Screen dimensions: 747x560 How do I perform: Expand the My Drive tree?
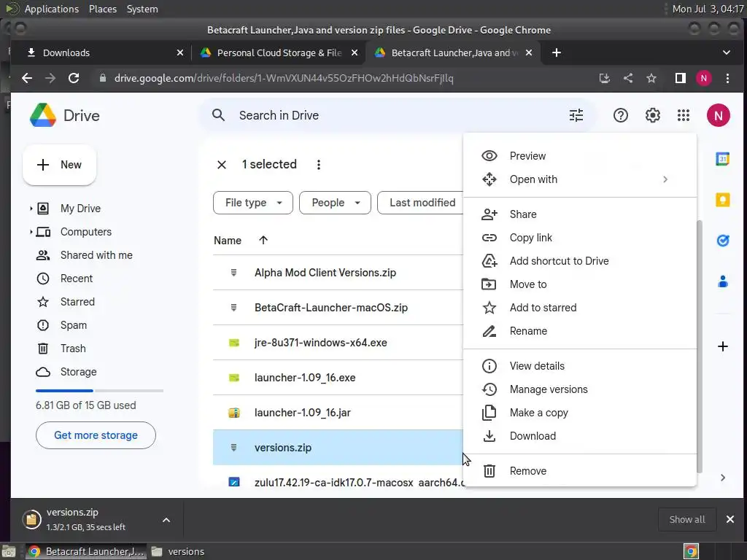31,209
